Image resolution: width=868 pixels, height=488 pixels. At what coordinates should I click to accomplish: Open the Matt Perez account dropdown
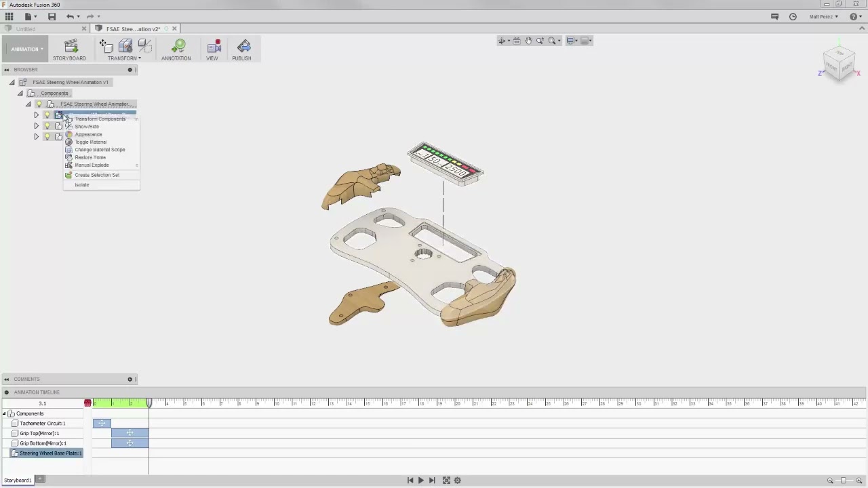click(824, 16)
